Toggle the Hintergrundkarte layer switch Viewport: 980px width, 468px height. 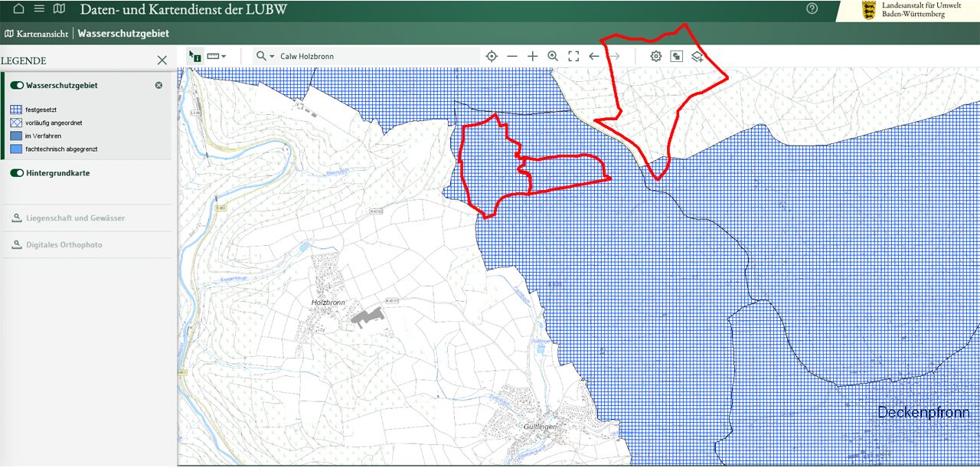pos(17,173)
